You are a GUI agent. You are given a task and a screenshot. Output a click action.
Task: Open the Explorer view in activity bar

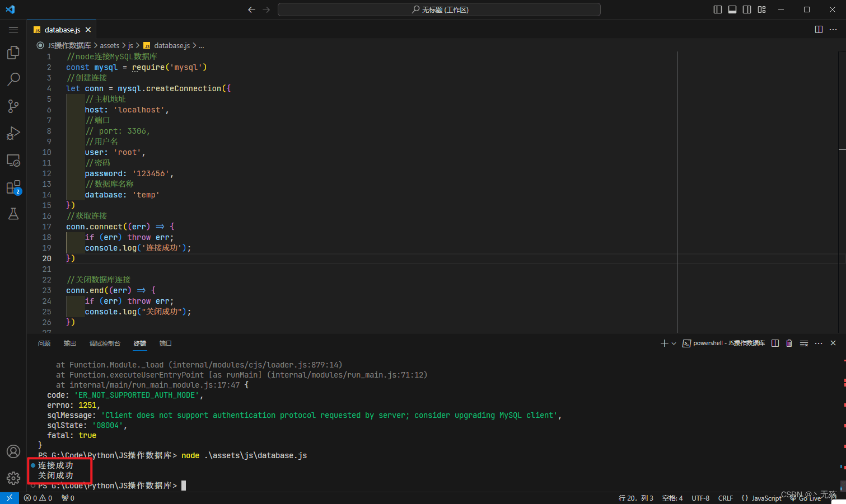pos(13,53)
